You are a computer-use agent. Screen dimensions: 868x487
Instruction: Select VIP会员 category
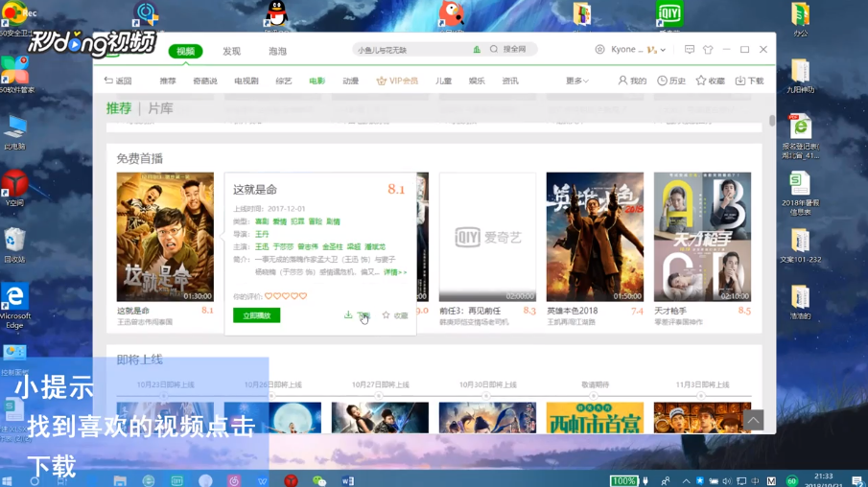tap(397, 81)
